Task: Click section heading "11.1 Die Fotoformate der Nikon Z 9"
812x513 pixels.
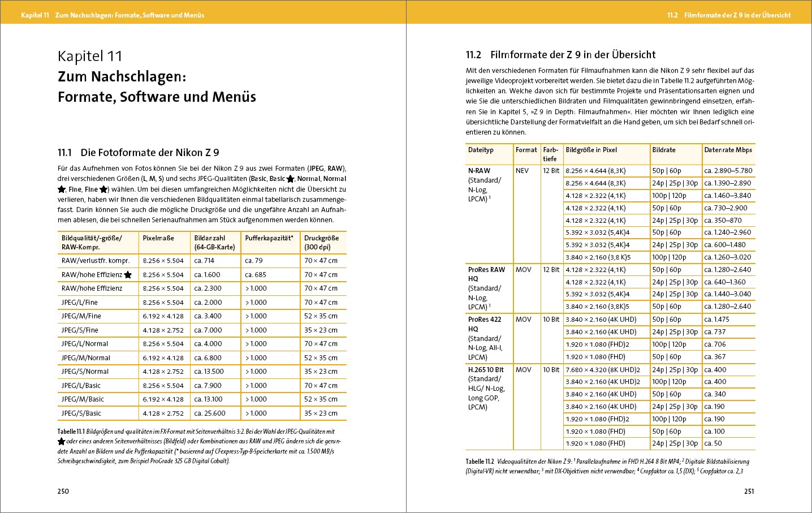Action: coord(138,153)
